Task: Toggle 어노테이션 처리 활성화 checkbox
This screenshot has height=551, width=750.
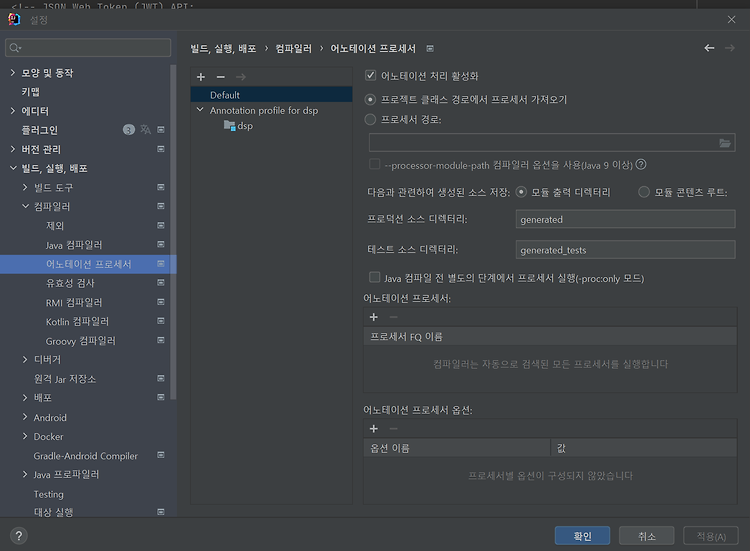Action: (370, 75)
